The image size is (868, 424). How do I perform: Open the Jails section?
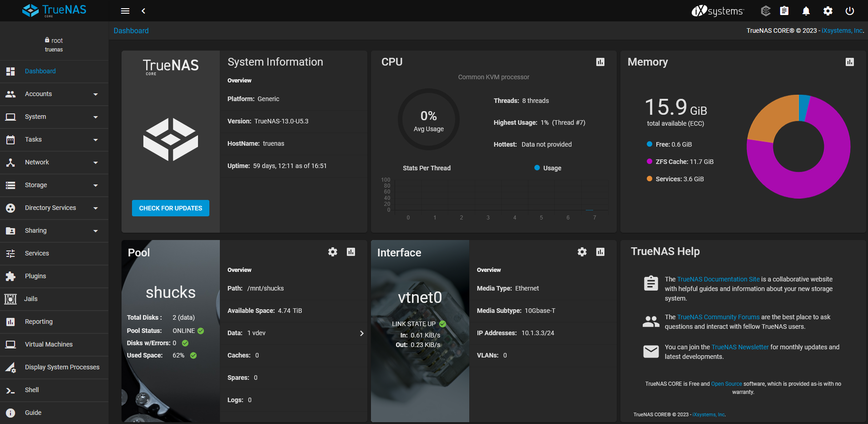30,299
